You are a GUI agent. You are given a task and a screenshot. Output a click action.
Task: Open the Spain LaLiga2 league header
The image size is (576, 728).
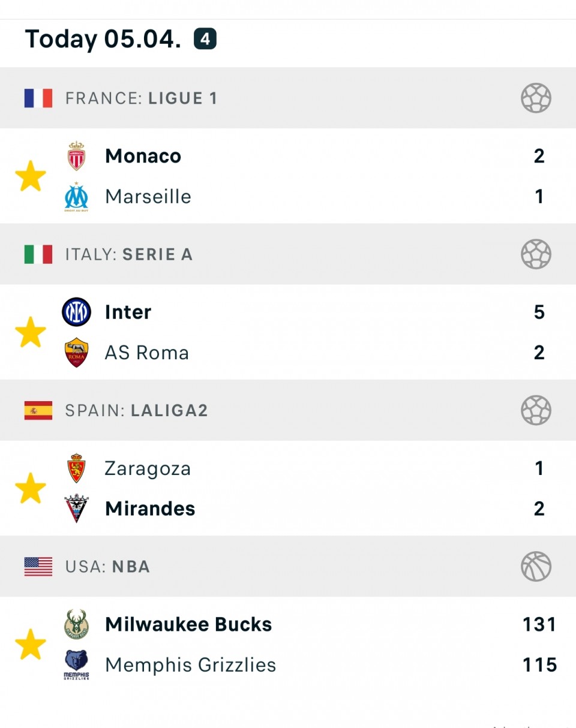click(137, 410)
